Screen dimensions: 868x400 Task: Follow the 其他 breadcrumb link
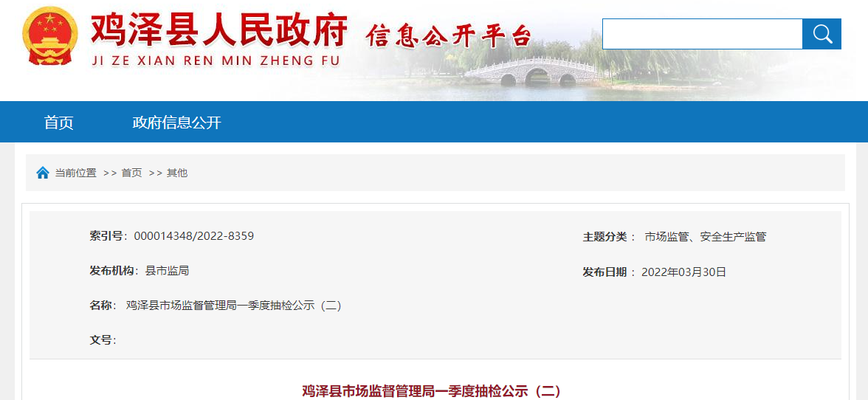click(x=177, y=173)
